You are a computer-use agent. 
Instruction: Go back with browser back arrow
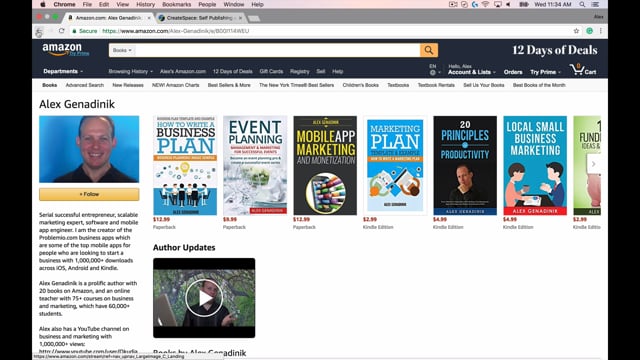tap(39, 31)
